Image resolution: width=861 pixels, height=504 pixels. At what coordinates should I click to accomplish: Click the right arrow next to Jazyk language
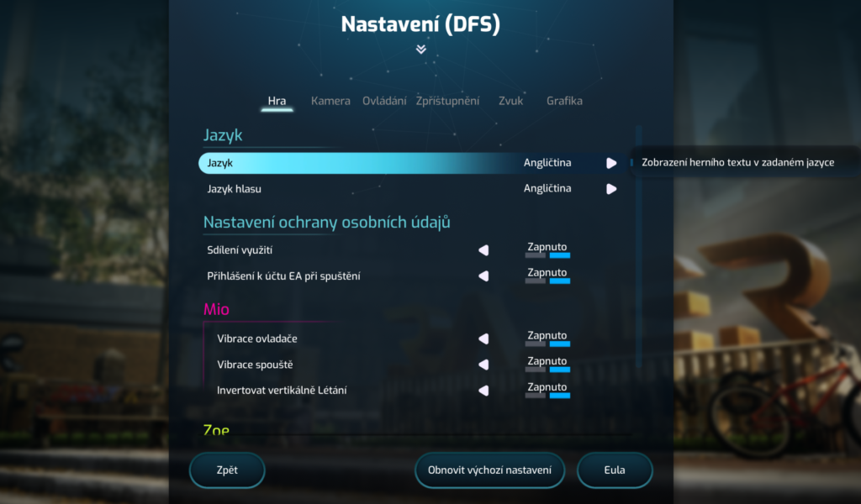(x=611, y=163)
